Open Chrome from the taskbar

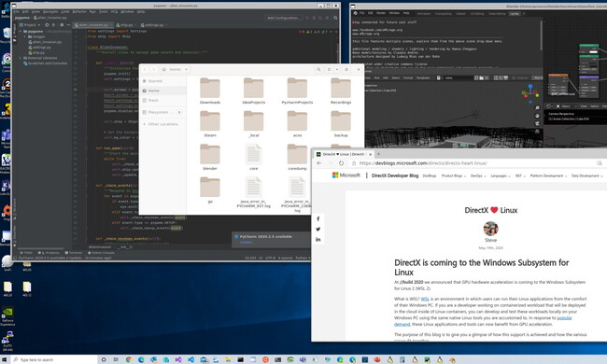[x=129, y=359]
